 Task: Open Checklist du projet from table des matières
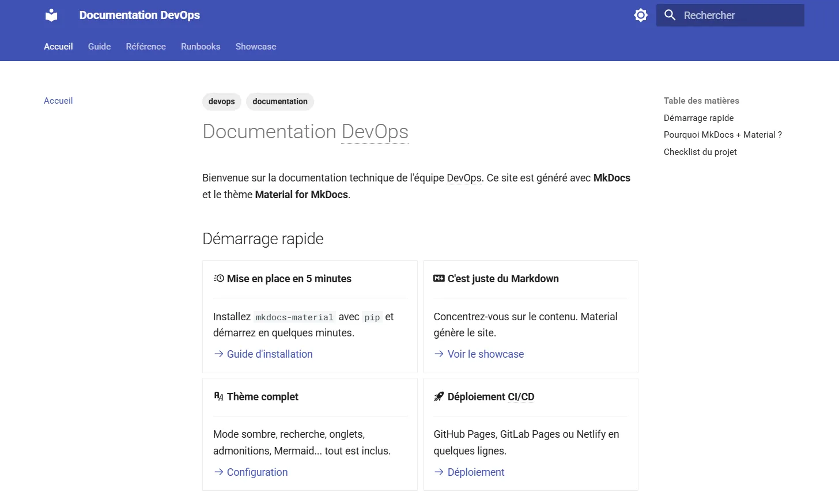click(x=700, y=151)
